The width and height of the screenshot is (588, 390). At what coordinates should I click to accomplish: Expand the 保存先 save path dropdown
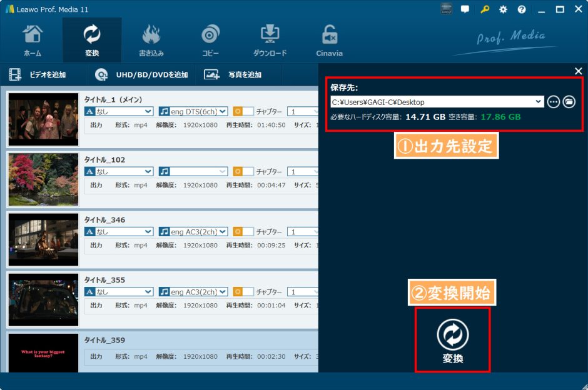point(538,101)
